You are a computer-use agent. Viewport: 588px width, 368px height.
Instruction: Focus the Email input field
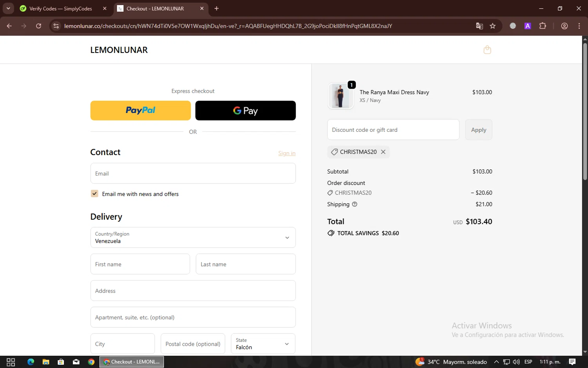tap(193, 173)
